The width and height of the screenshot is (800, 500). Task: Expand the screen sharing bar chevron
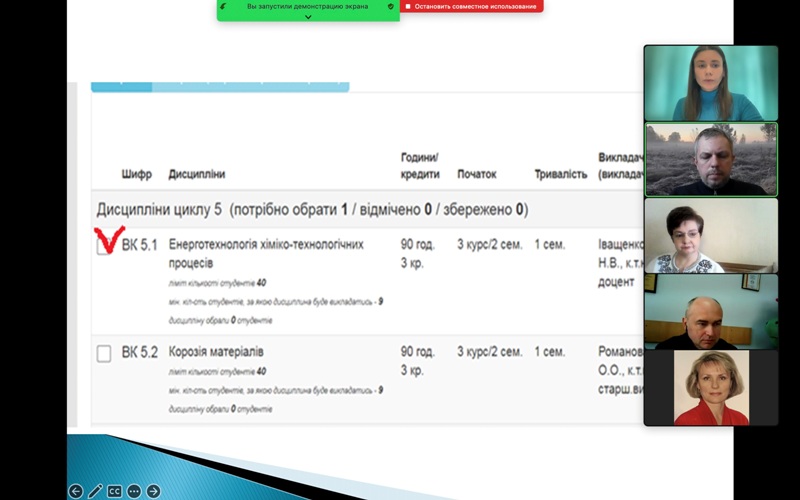(x=308, y=17)
